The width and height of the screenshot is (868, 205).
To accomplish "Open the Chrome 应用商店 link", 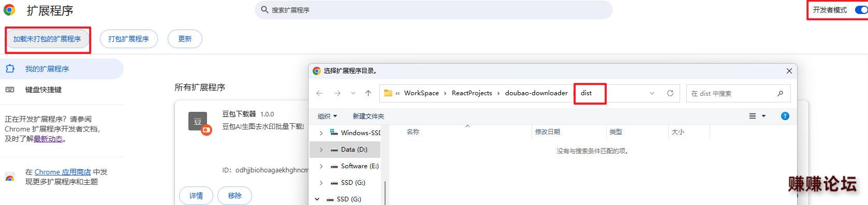I will pos(63,172).
